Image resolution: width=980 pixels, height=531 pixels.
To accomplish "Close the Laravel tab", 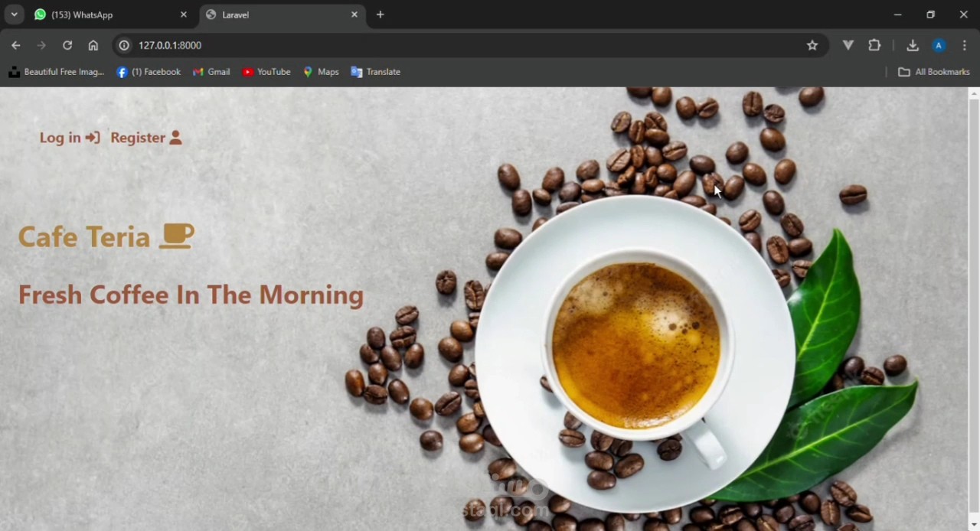I will click(354, 15).
